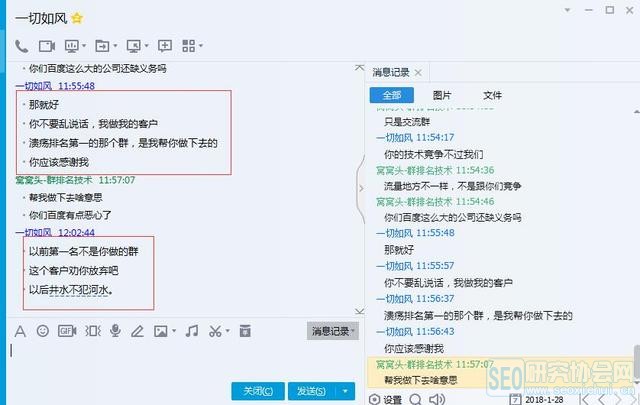Click message 你们百度有点恶心了
Screen dimensions: 640x405
pyautogui.click(x=70, y=215)
